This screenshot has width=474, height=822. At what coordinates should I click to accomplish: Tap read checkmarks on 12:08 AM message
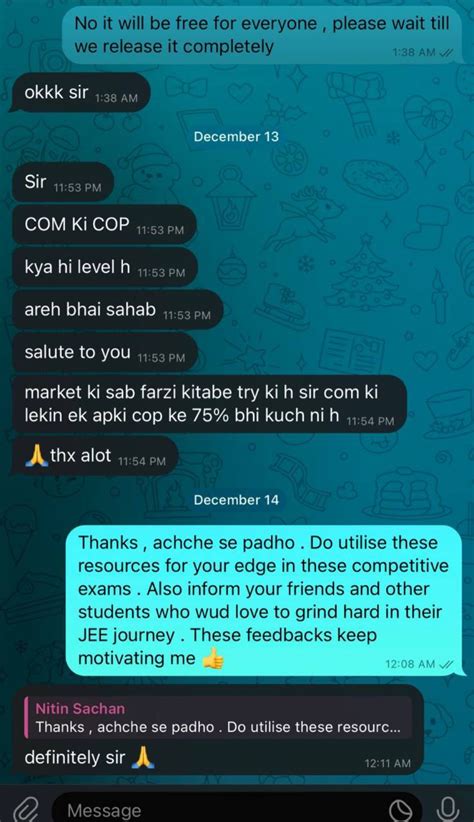pos(445,664)
